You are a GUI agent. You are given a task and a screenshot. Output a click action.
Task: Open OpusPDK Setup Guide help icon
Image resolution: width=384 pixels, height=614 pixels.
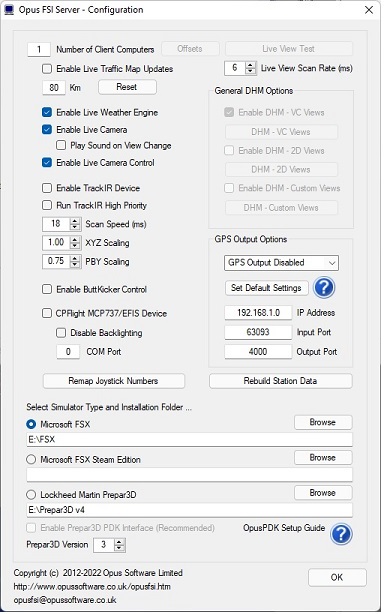pos(341,534)
